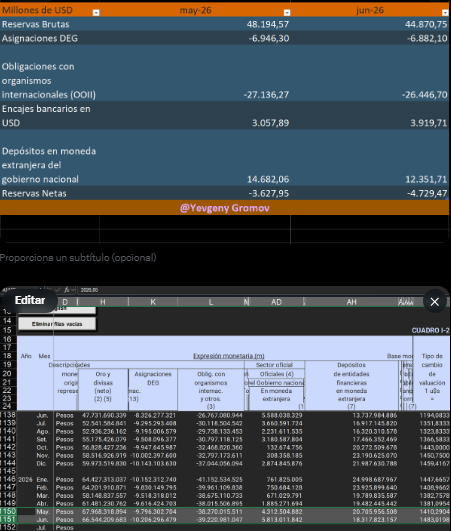Click the value -6.882,10

coord(427,39)
